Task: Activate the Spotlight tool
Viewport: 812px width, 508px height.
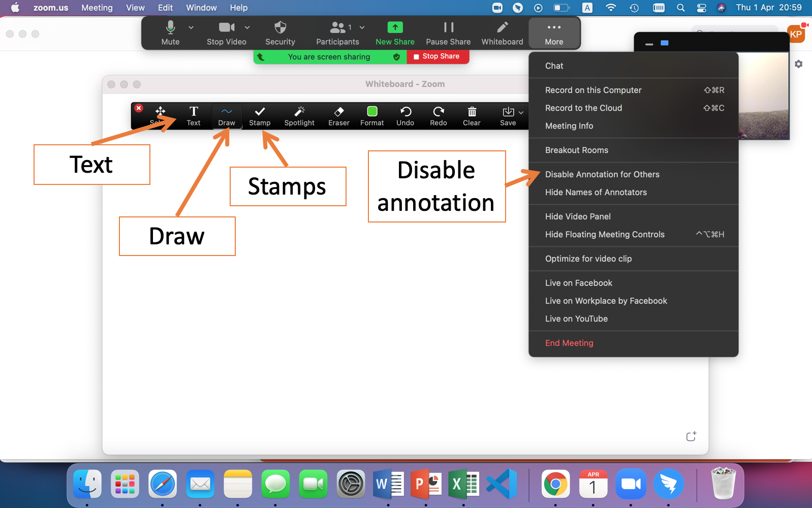Action: coord(299,116)
